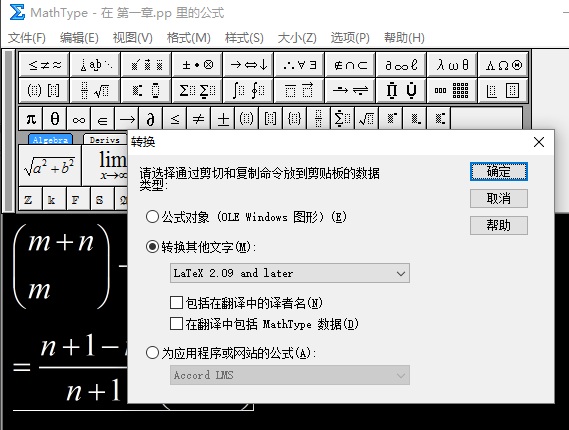Open the fraction and radical templates palette
This screenshot has height=430, width=569.
click(x=95, y=90)
